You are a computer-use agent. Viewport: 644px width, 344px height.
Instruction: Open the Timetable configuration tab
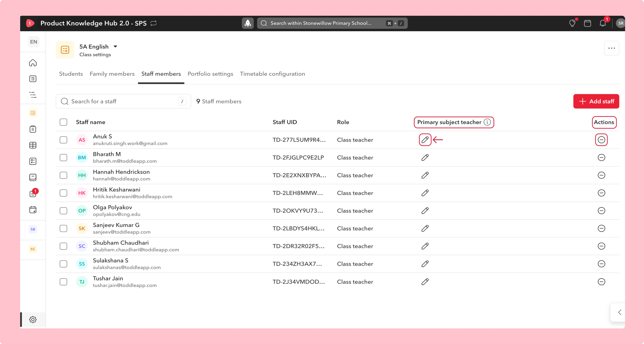pyautogui.click(x=273, y=74)
